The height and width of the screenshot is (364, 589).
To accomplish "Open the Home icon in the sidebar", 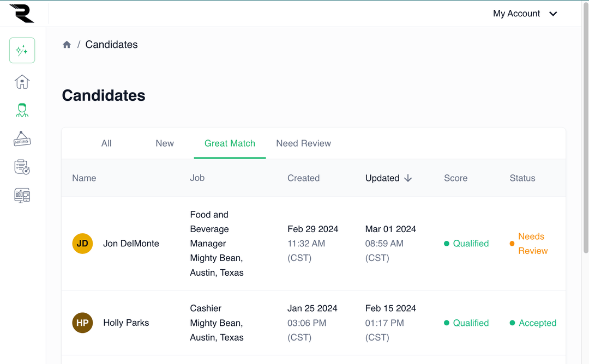I will (x=22, y=82).
